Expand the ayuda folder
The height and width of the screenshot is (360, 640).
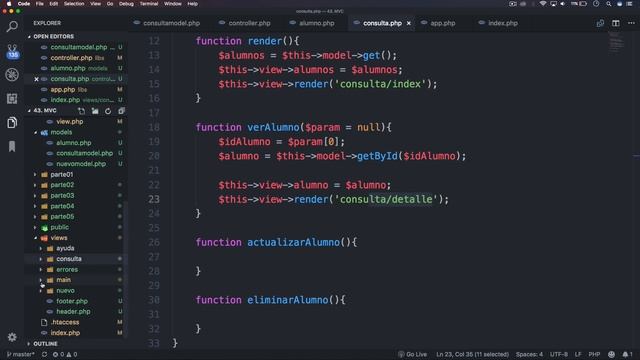tap(64, 248)
